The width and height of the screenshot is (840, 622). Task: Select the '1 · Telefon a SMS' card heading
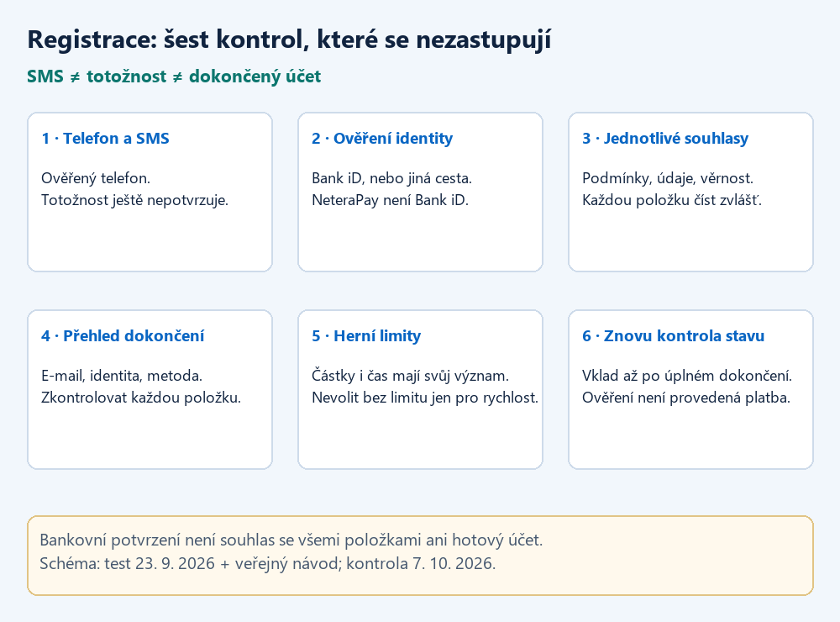pyautogui.click(x=106, y=139)
